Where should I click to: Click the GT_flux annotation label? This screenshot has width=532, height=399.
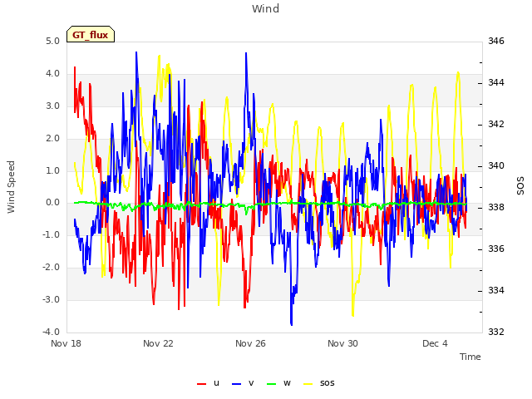pyautogui.click(x=91, y=34)
